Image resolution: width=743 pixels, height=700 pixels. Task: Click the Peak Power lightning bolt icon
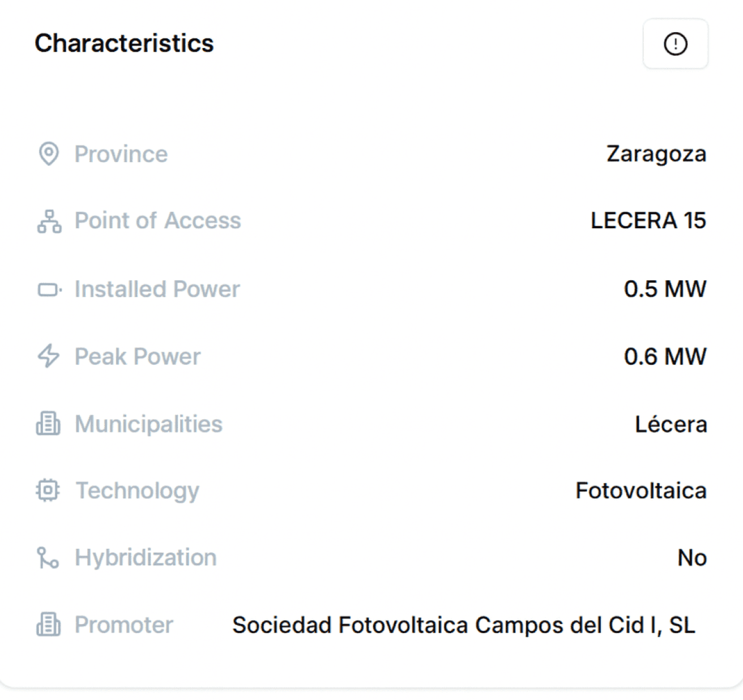[x=49, y=356]
